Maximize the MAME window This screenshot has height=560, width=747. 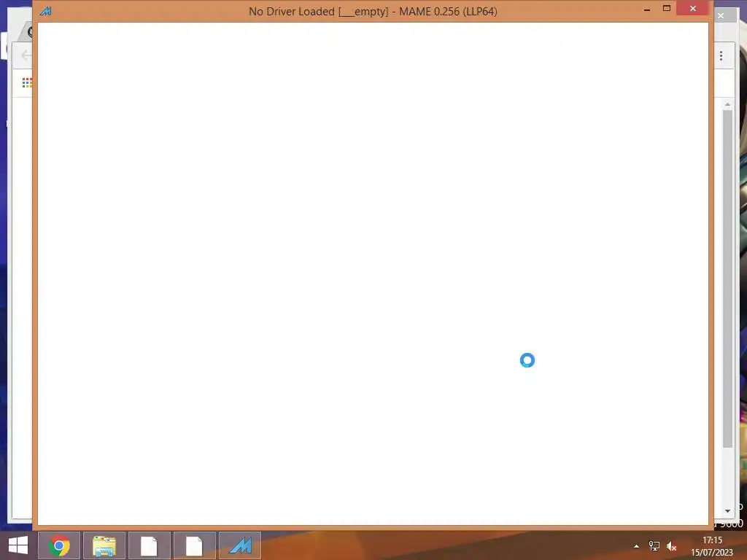[667, 9]
